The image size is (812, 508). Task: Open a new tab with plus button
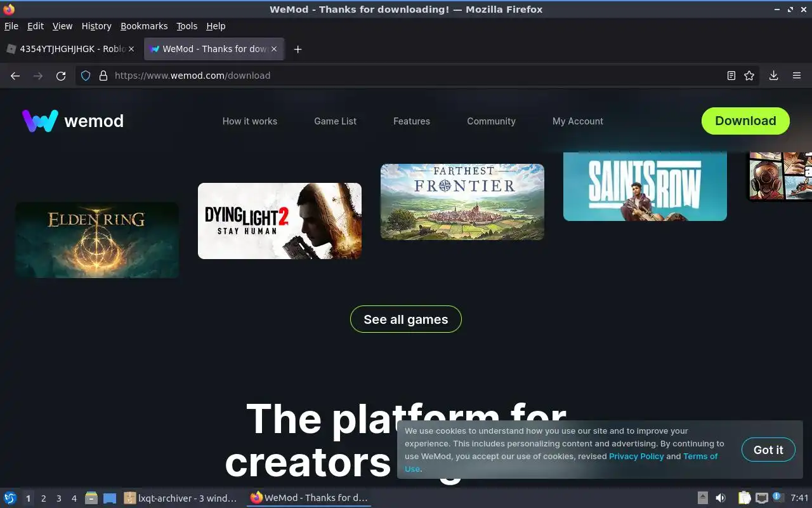click(298, 49)
